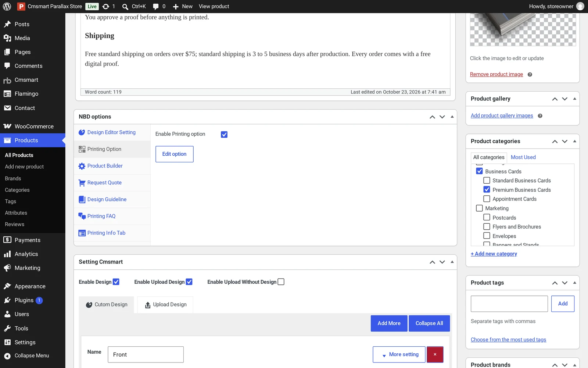Uncheck Enable Printing option checkbox
This screenshot has width=588, height=368.
(x=224, y=134)
